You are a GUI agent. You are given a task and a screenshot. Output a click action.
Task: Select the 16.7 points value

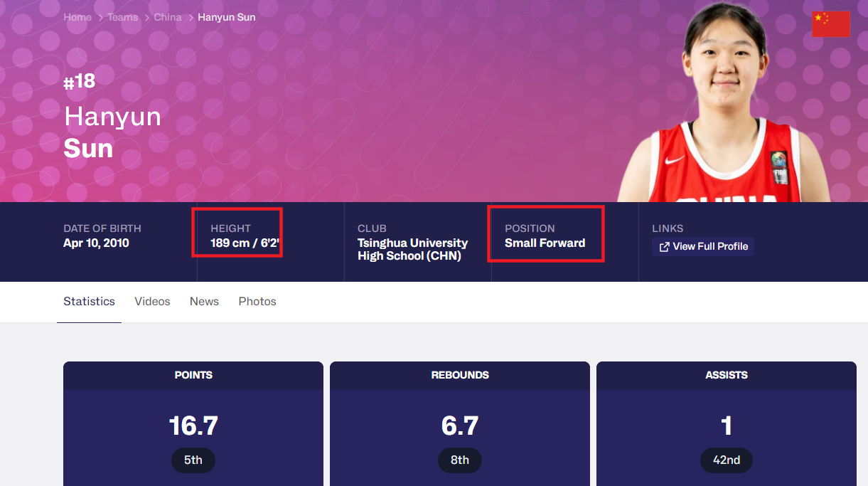point(193,426)
